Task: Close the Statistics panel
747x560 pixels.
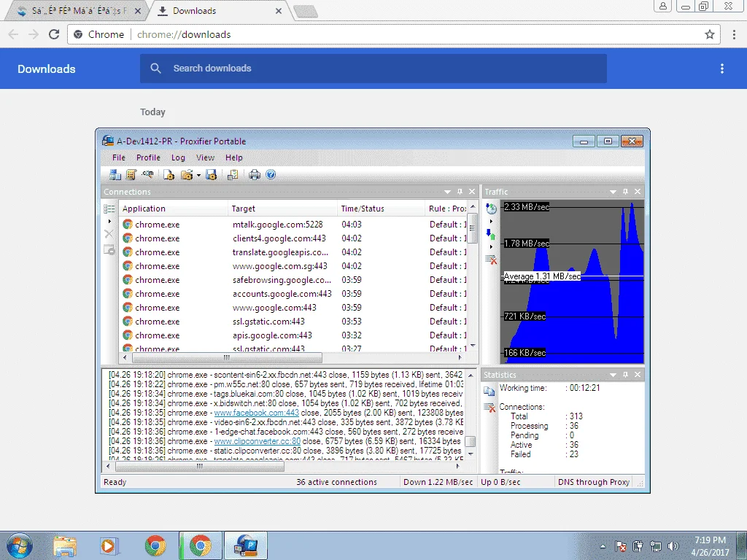Action: click(x=638, y=374)
